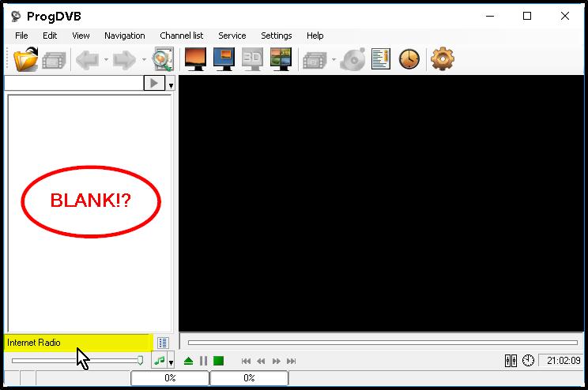
Task: Click the Internet Radio label
Action: click(34, 343)
